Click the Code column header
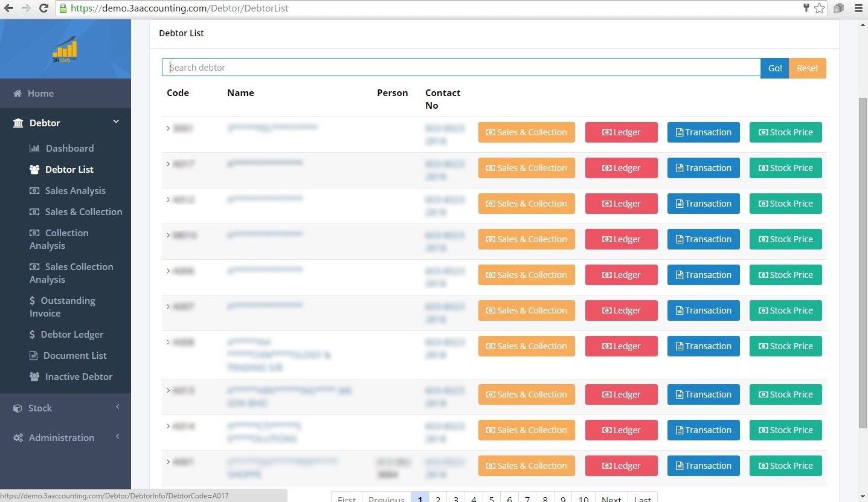Image resolution: width=868 pixels, height=502 pixels. pyautogui.click(x=178, y=93)
